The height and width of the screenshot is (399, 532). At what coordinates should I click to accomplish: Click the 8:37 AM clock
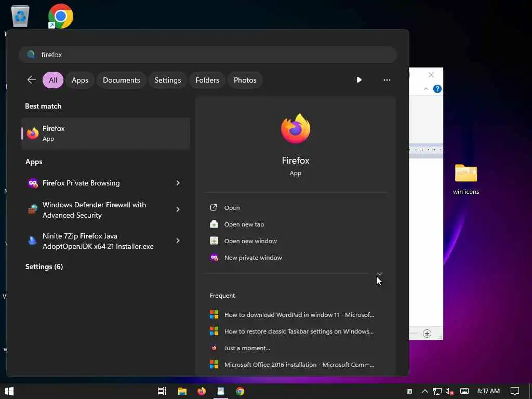pyautogui.click(x=488, y=391)
